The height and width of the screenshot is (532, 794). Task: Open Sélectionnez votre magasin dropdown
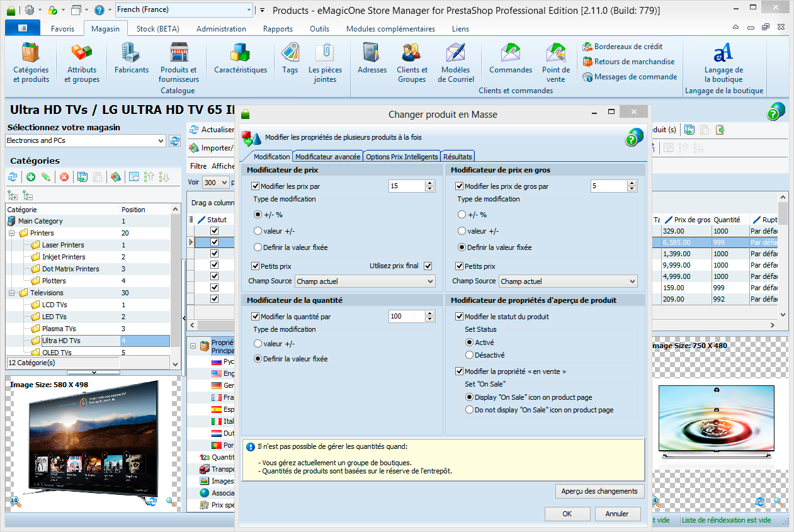(86, 140)
